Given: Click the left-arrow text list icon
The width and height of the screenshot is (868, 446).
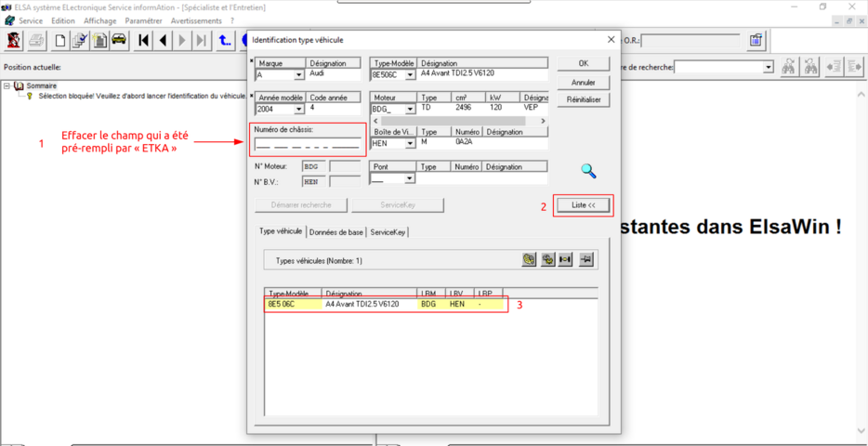Looking at the screenshot, I should click(x=834, y=66).
